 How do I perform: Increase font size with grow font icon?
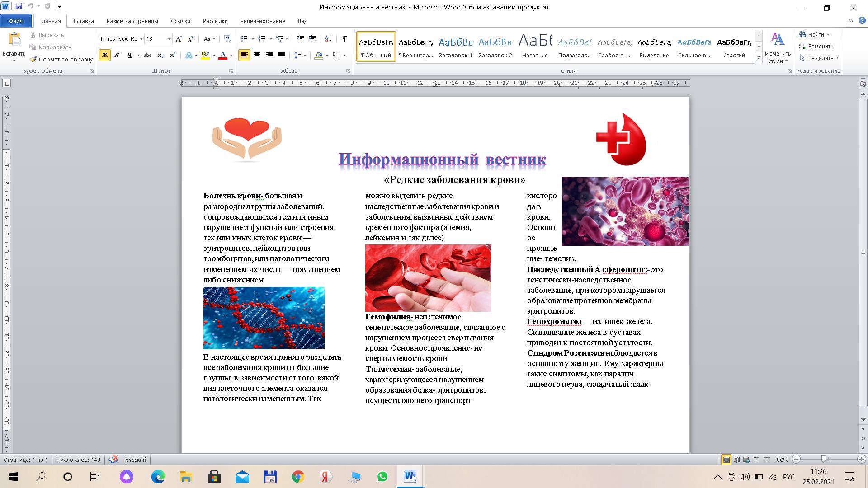[x=179, y=39]
